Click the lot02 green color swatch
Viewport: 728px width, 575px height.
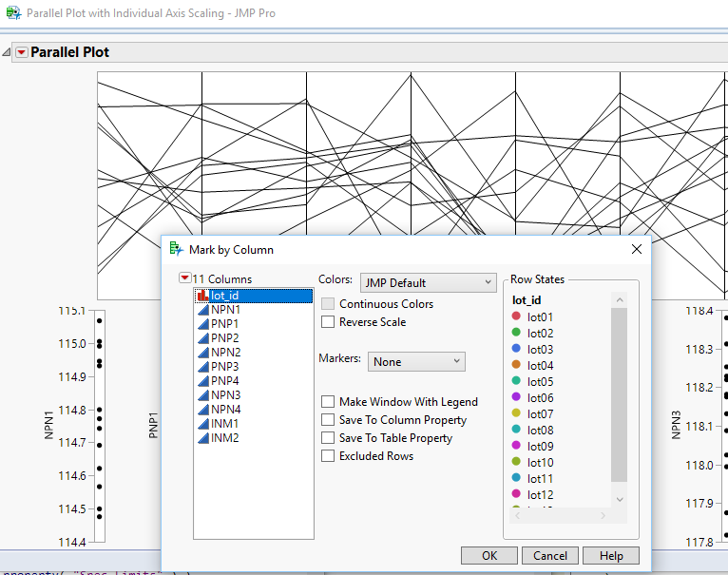point(516,332)
